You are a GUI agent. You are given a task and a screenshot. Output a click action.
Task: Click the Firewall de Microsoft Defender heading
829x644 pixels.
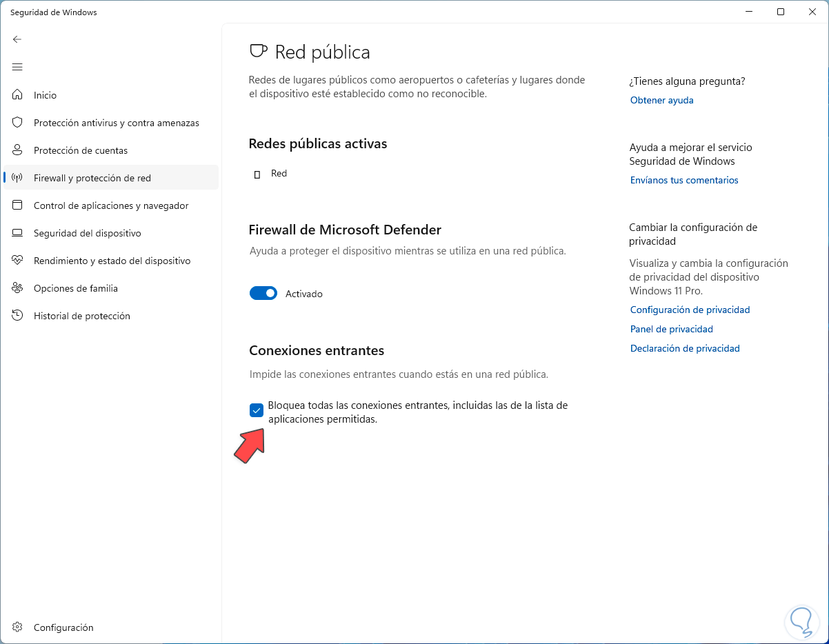[x=345, y=230]
